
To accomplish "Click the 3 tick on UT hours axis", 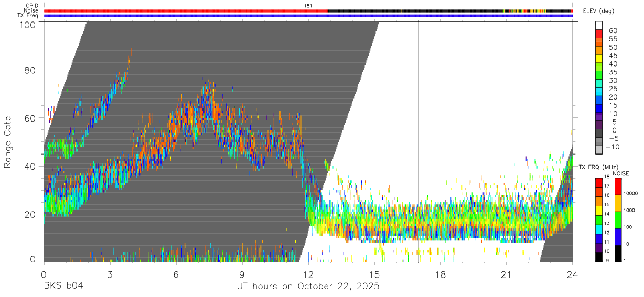I will [x=110, y=274].
